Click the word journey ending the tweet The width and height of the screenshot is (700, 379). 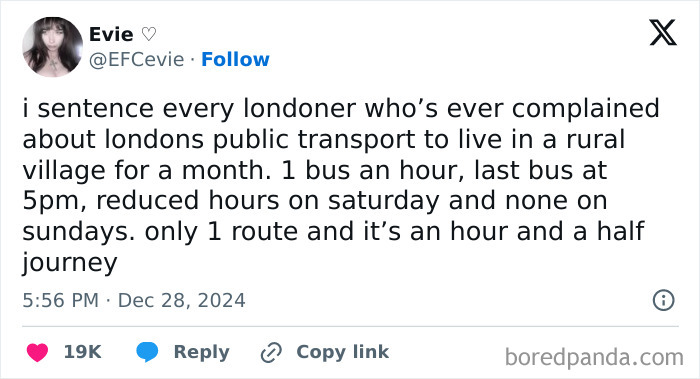(70, 262)
